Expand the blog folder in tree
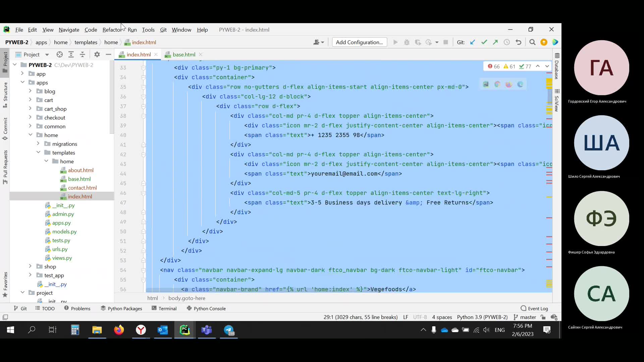The image size is (644, 362). click(30, 91)
